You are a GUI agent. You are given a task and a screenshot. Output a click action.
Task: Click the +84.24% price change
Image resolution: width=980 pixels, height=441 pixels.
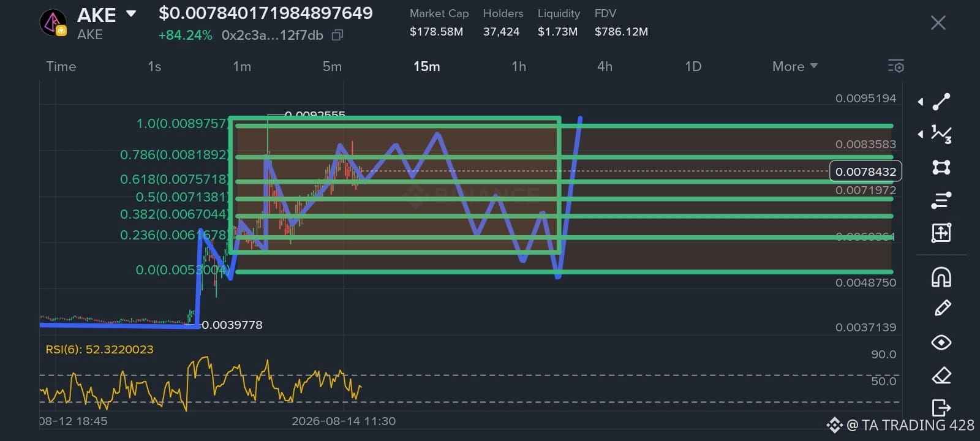[185, 36]
